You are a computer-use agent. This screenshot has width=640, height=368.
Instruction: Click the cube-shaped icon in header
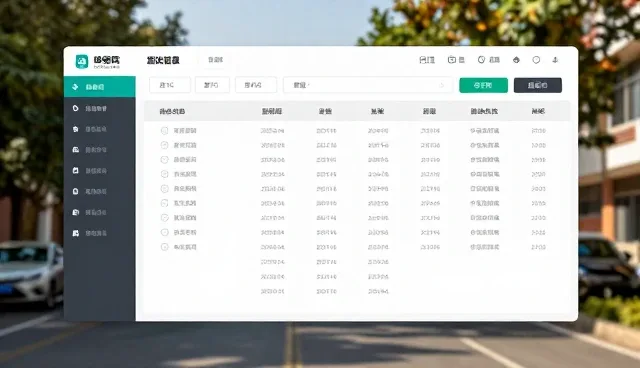[516, 60]
